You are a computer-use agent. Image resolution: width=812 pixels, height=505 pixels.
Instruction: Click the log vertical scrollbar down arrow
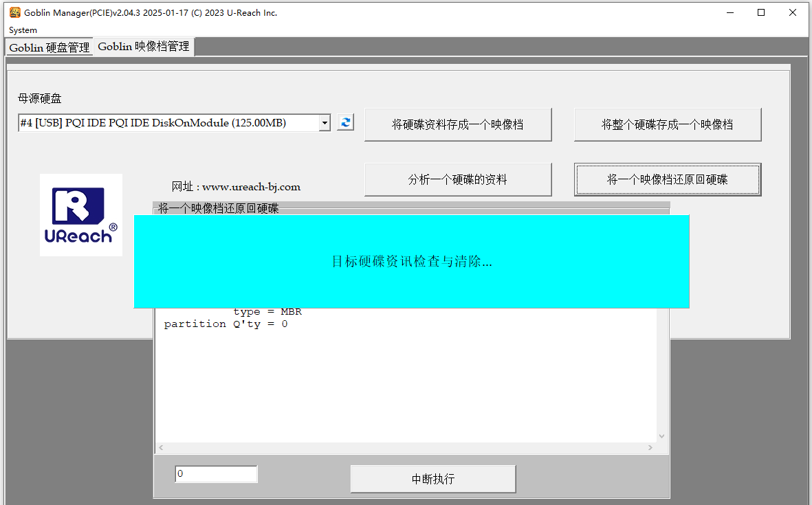[661, 436]
